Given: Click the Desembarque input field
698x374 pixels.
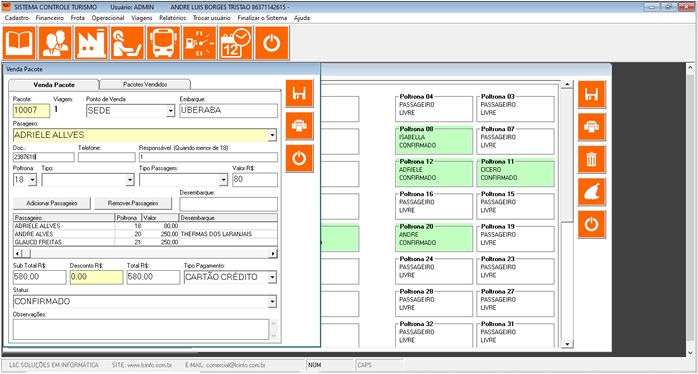Looking at the screenshot, I should pos(228,204).
